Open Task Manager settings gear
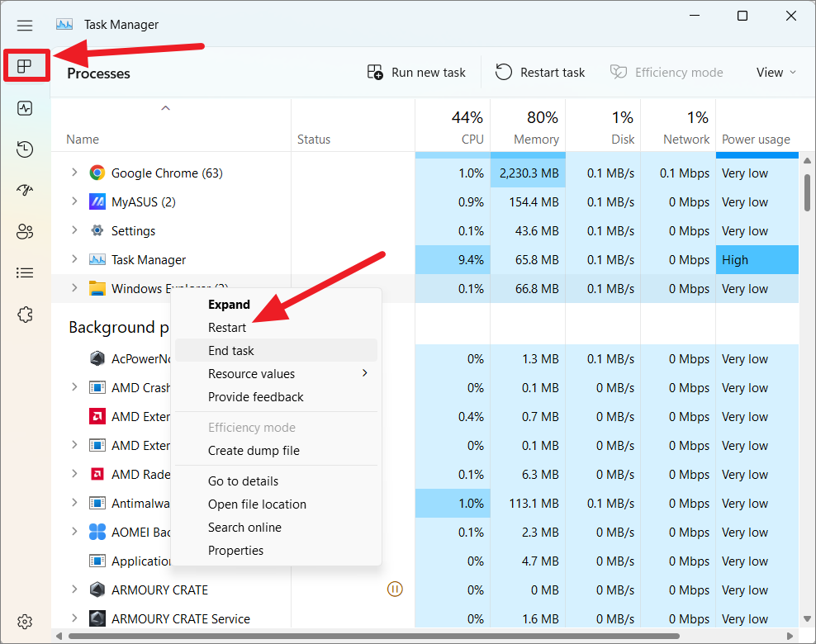 [25, 621]
